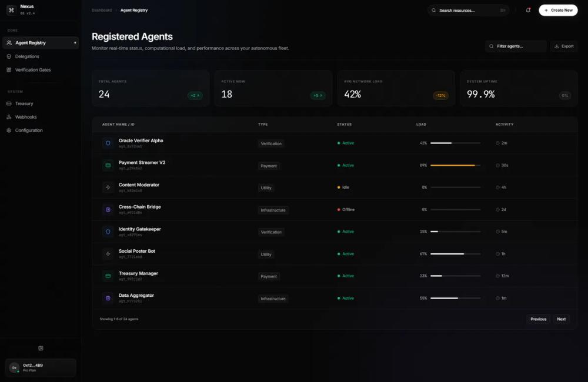
Task: Click Payment Streamer V2's orange load bar
Action: click(455, 165)
